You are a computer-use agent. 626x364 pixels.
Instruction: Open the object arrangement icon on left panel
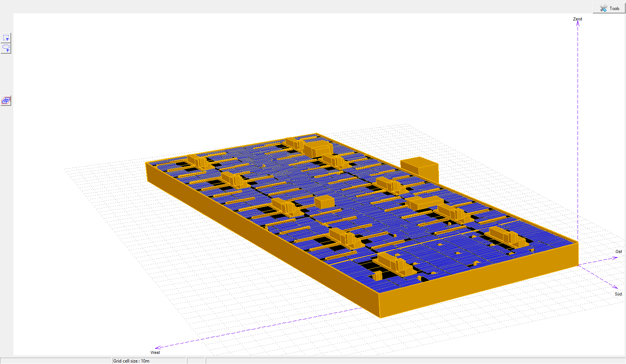tap(6, 101)
